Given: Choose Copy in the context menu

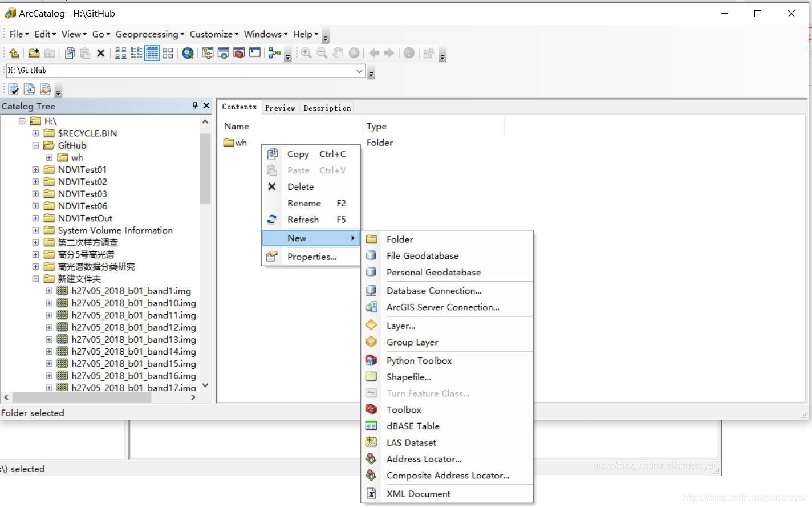Looking at the screenshot, I should (x=311, y=154).
